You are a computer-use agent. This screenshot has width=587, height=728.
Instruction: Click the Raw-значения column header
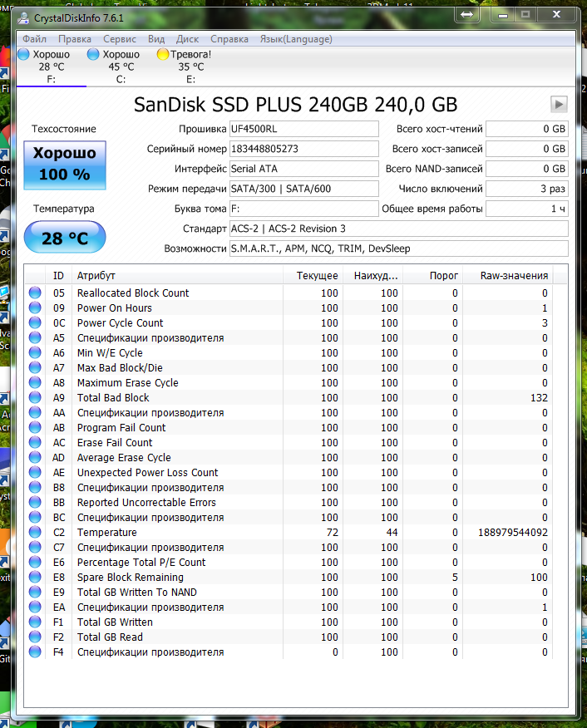[x=508, y=276]
